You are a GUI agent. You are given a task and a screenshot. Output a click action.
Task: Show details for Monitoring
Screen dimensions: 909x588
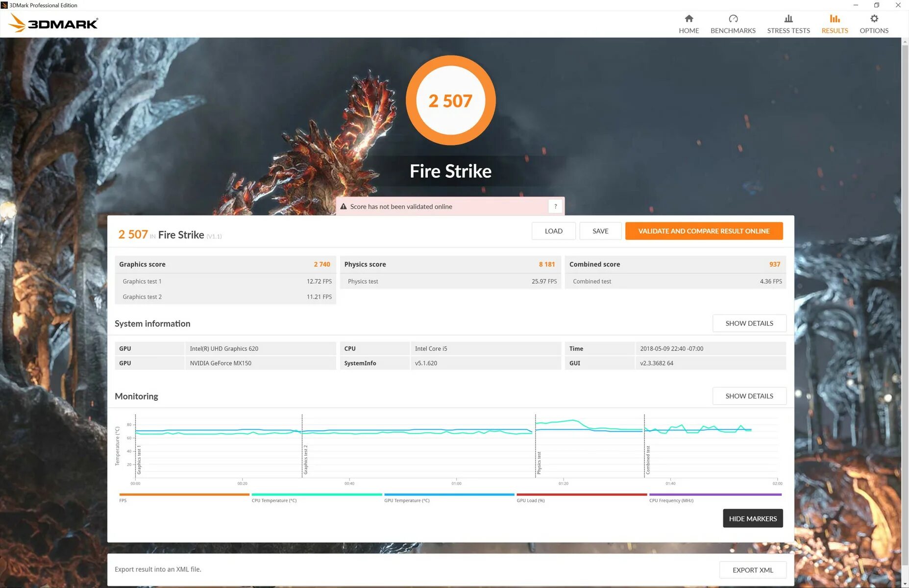point(749,396)
